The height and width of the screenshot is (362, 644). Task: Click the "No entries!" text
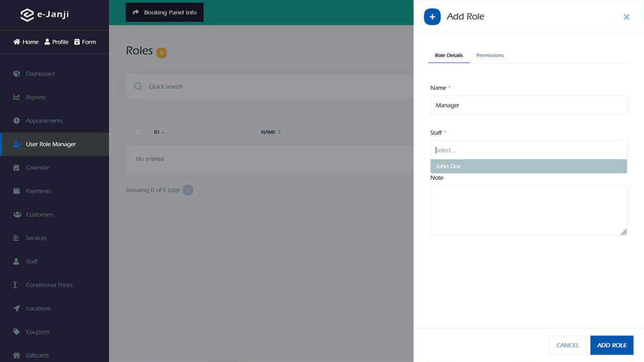point(150,159)
